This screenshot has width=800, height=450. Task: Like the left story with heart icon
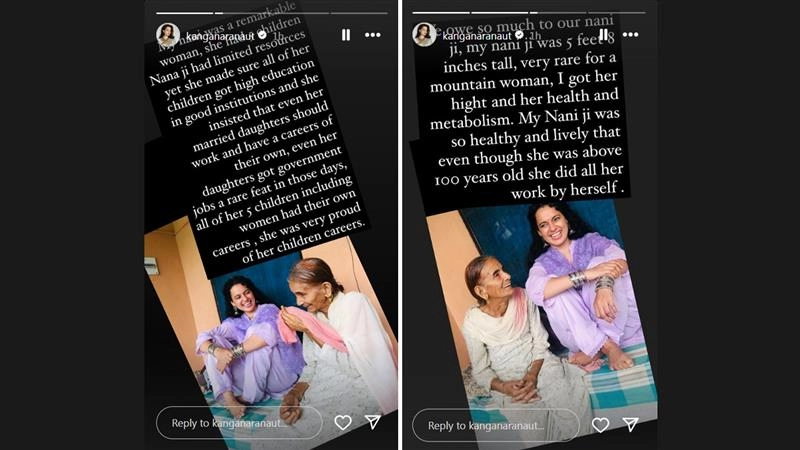pyautogui.click(x=343, y=422)
